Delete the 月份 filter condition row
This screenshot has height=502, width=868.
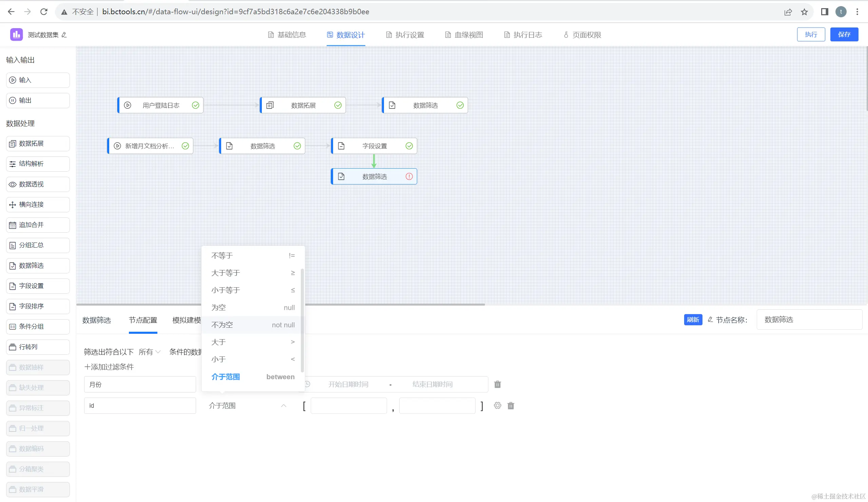[x=497, y=384]
